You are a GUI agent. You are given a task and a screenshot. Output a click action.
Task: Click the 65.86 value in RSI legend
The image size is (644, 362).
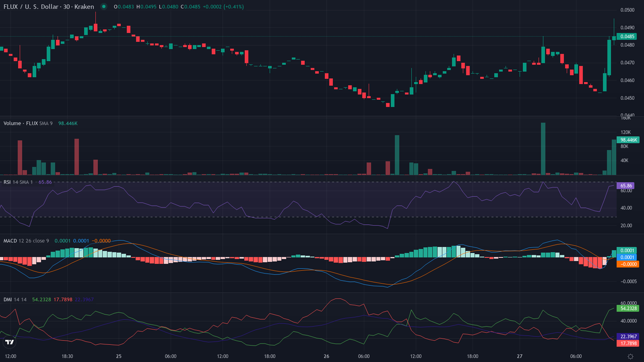coord(45,182)
